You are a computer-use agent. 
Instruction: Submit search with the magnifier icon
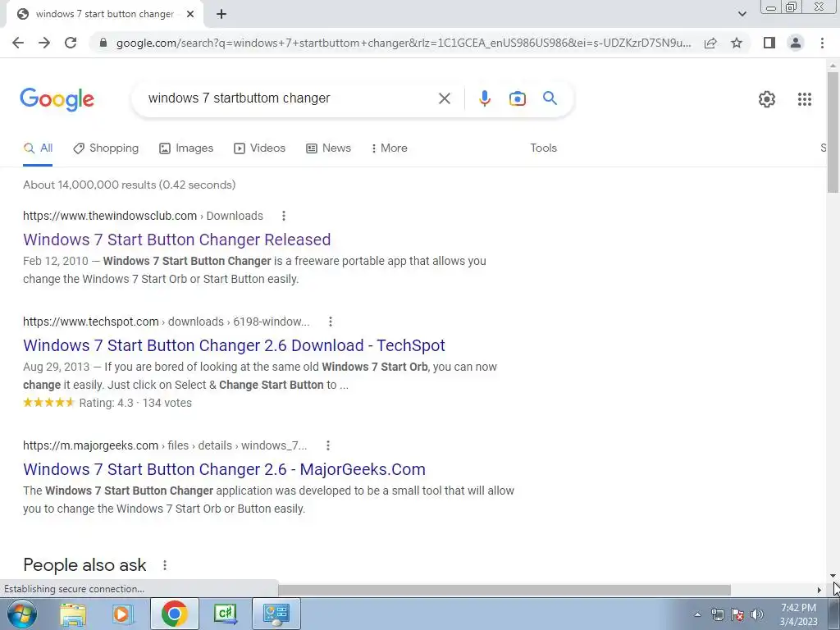[x=550, y=98]
